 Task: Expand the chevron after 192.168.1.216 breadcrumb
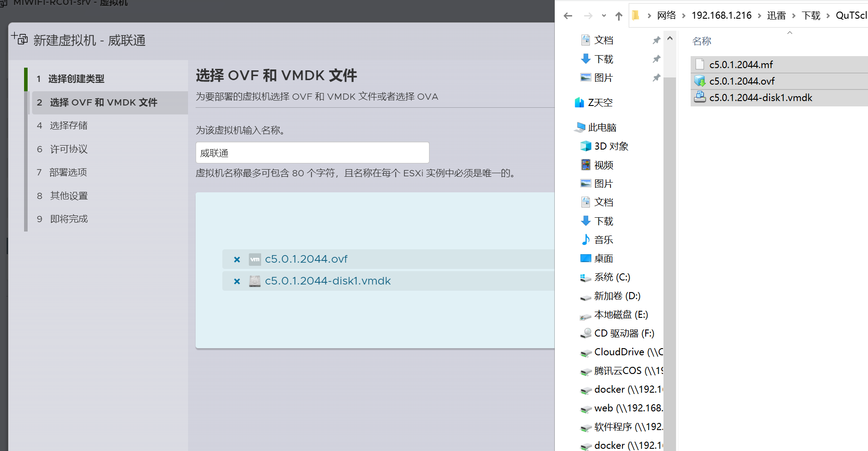pos(759,16)
